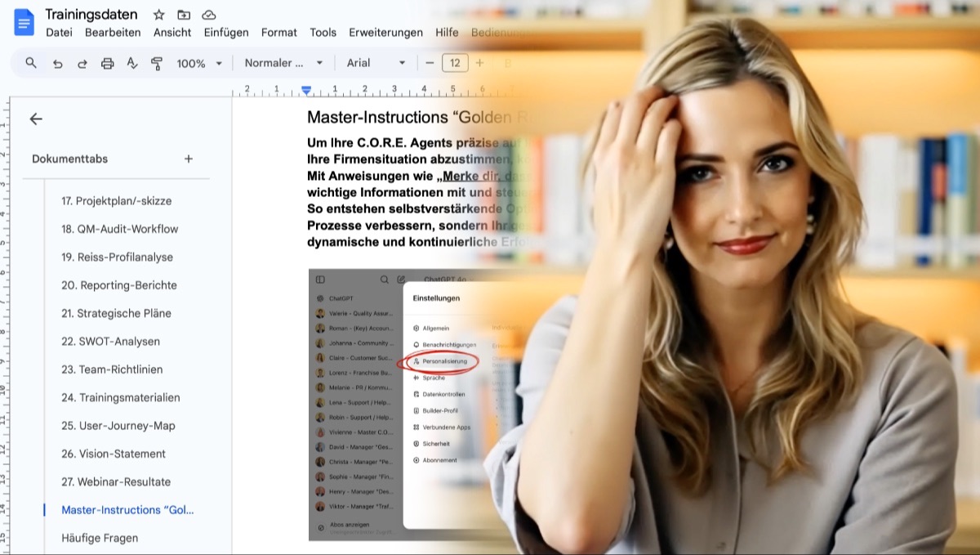
Task: Click new chat pencil icon in screenshot
Action: click(x=401, y=280)
